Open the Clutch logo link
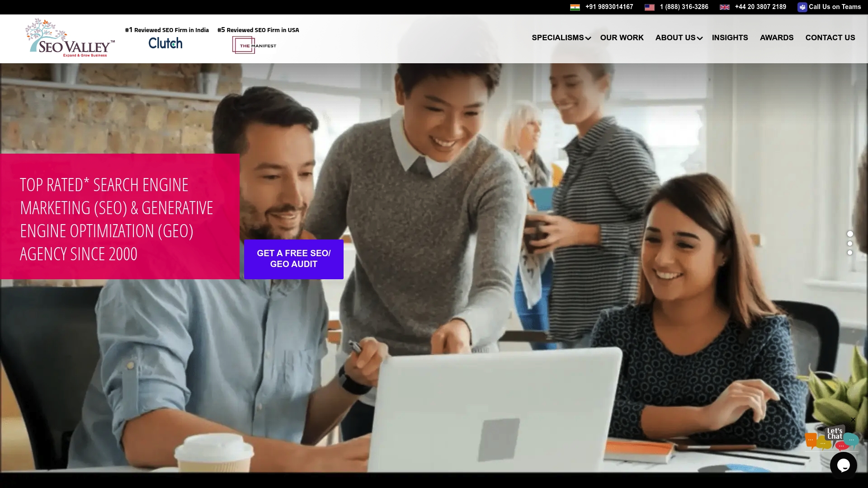 [165, 43]
